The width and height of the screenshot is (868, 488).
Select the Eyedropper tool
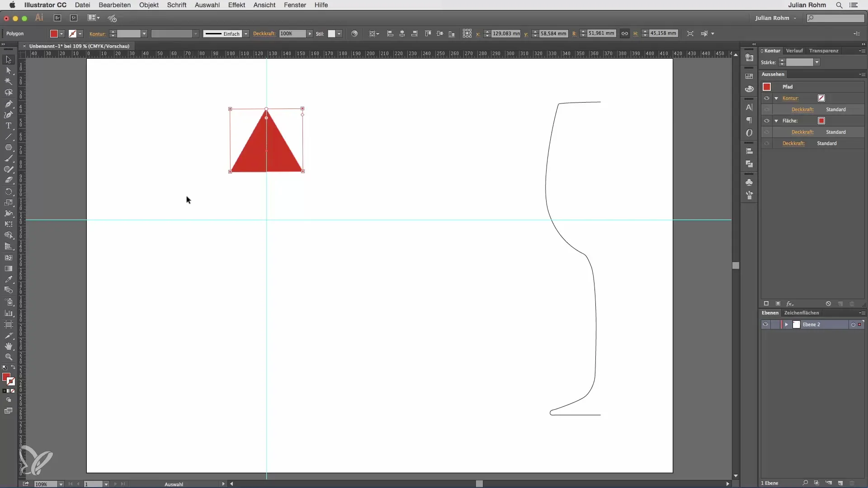click(x=9, y=279)
